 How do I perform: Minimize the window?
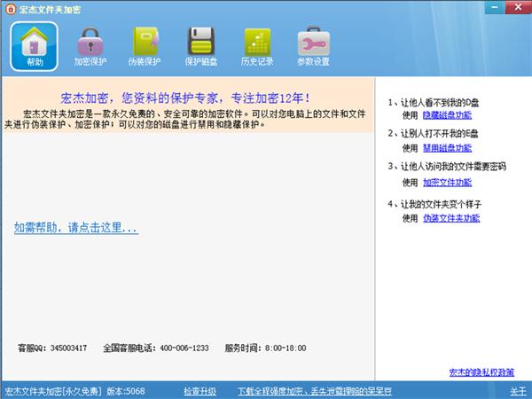495,7
